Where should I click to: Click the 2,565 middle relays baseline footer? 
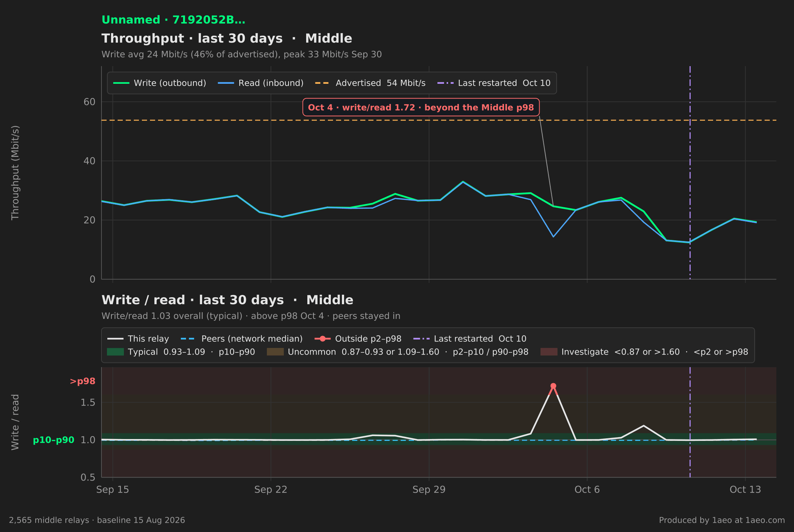97,520
